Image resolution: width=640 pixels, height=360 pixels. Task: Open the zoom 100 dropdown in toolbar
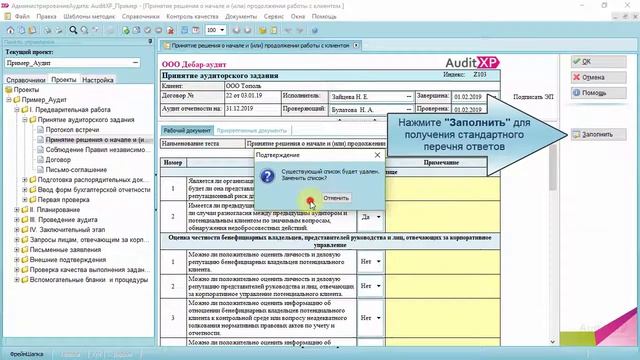click(222, 30)
